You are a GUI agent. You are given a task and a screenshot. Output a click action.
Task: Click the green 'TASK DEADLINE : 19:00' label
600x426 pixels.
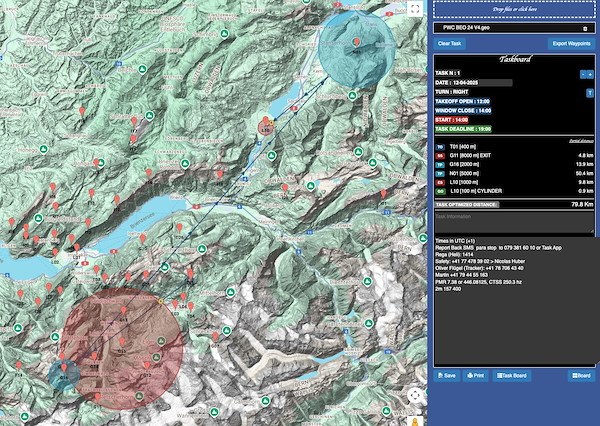coord(463,129)
